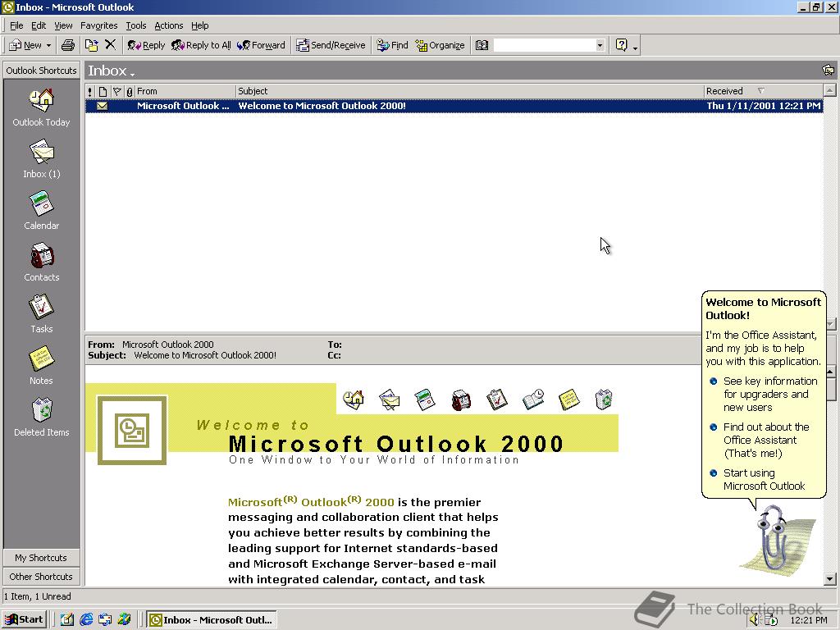Click the Forward button

(262, 45)
